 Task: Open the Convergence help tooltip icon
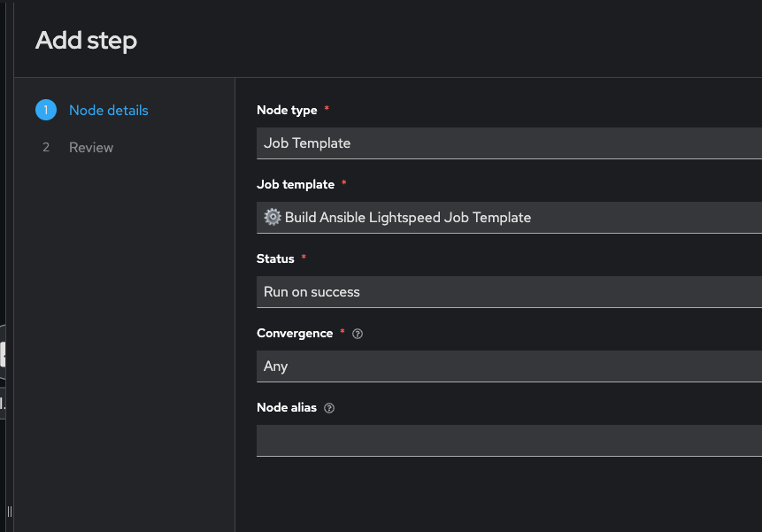[x=358, y=334]
